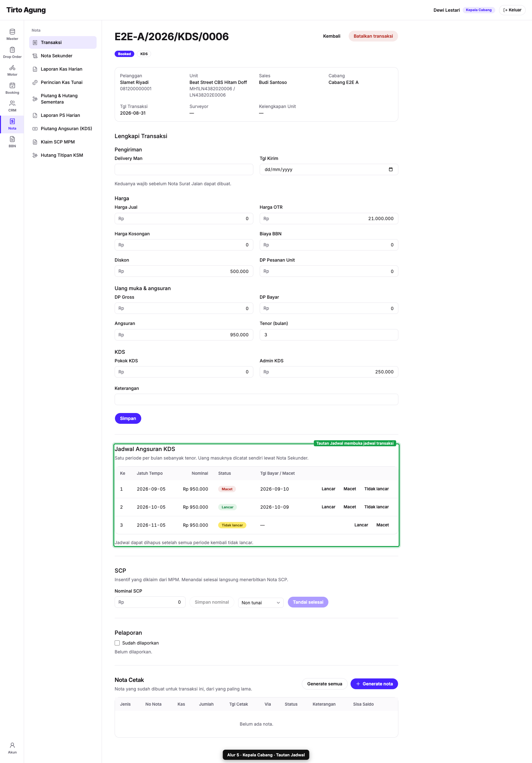Click the Klaim SCP MPM icon

point(35,142)
